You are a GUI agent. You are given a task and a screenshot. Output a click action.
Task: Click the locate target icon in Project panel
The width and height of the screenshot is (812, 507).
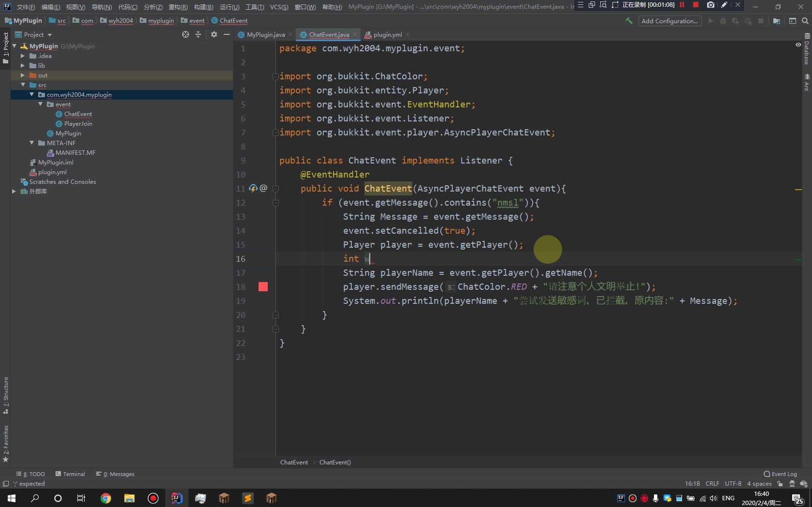tap(186, 34)
